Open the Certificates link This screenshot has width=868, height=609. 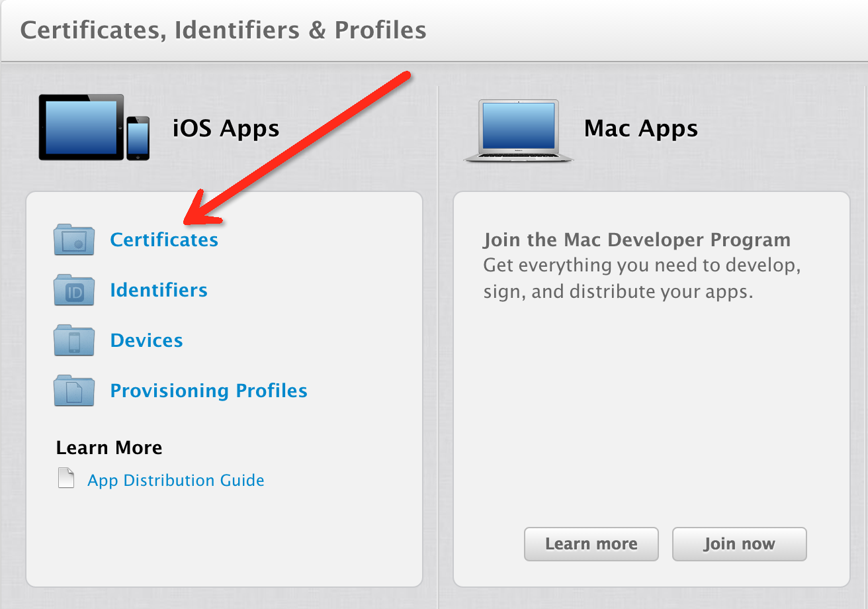tap(164, 240)
